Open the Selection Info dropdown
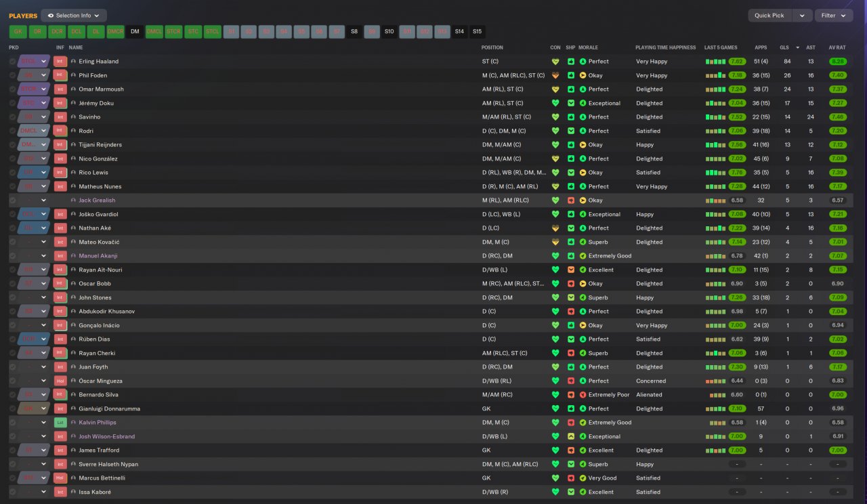Image resolution: width=867 pixels, height=504 pixels. [x=74, y=16]
